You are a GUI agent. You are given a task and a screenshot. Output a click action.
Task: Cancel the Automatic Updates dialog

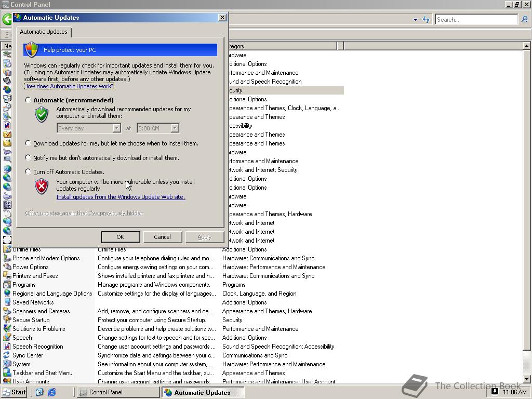pos(163,237)
